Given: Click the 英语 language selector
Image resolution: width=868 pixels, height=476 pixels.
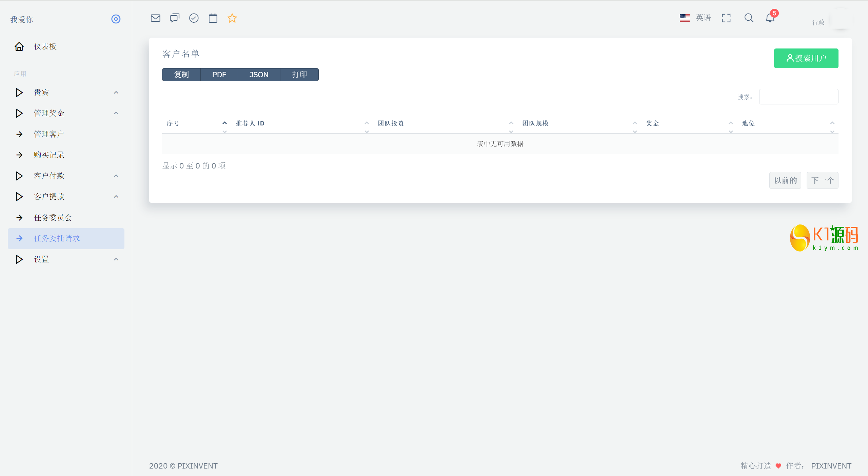Looking at the screenshot, I should (x=703, y=18).
